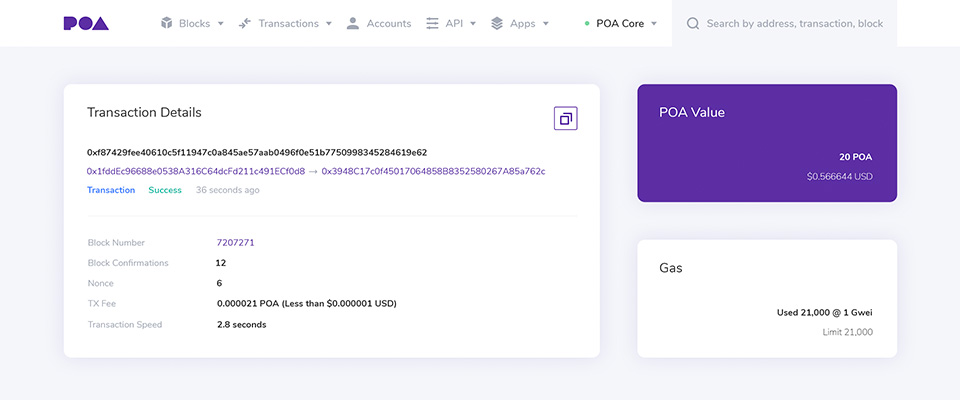The image size is (960, 400).
Task: Open recipient address 0x3948C17c0f link
Action: [x=433, y=172]
